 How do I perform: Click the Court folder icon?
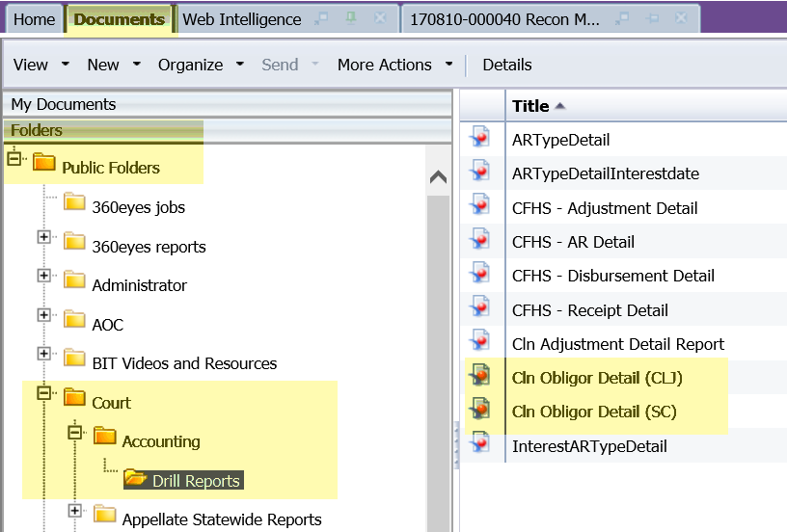click(x=75, y=397)
